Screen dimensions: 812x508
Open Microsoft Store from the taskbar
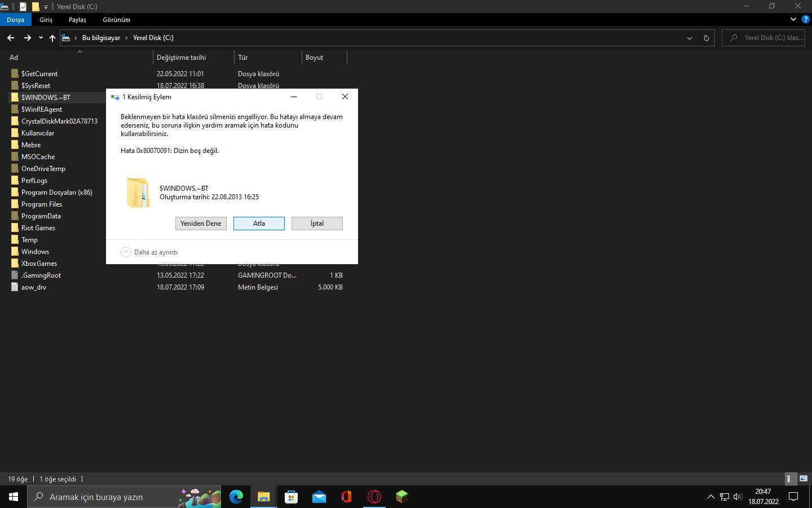[x=291, y=497]
